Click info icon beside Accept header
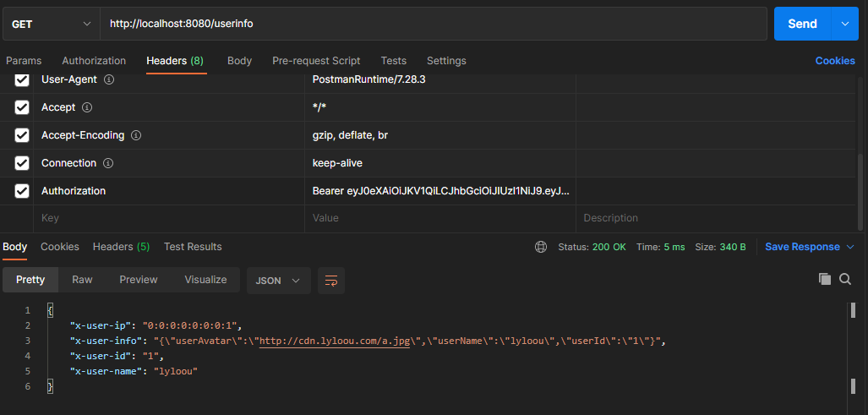868x415 pixels. click(x=87, y=107)
